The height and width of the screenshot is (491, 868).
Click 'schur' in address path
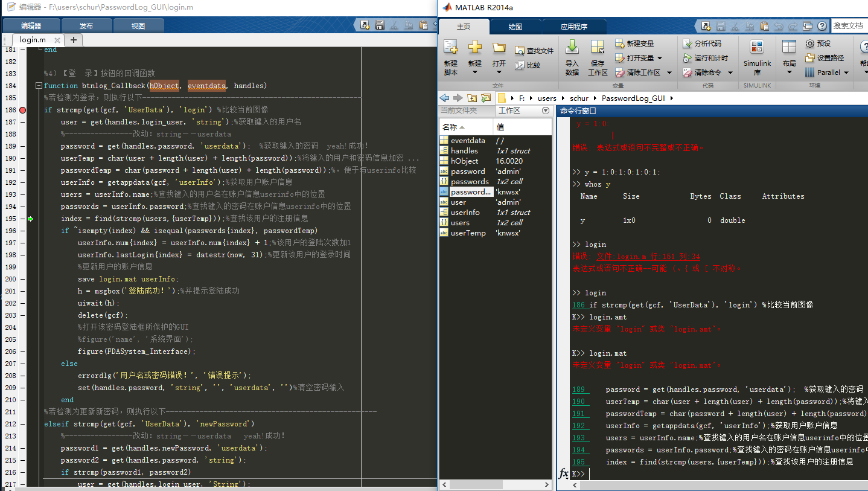click(x=579, y=98)
